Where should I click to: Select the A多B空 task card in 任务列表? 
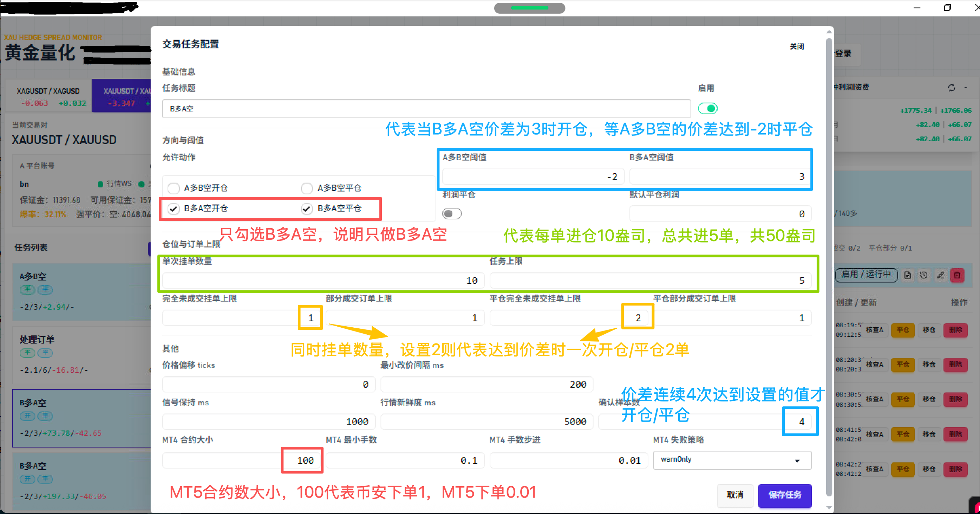point(81,292)
